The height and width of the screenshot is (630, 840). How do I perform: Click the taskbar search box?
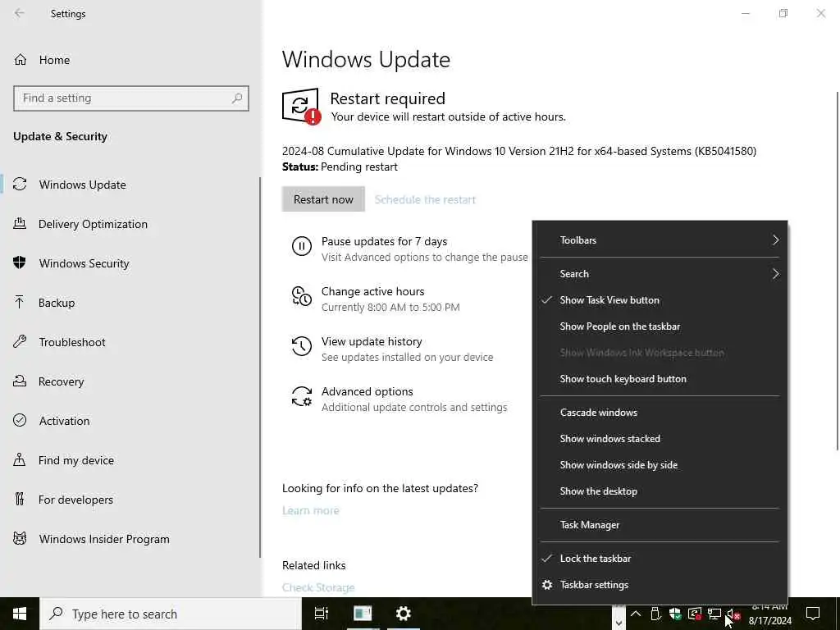pos(171,614)
